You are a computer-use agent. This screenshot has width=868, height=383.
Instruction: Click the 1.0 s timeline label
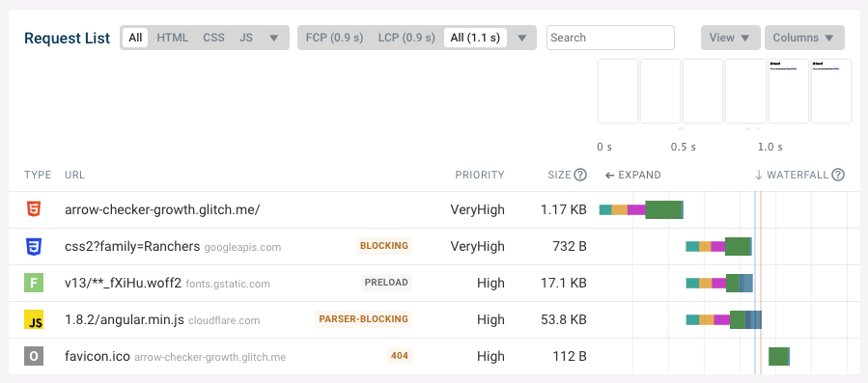(770, 148)
